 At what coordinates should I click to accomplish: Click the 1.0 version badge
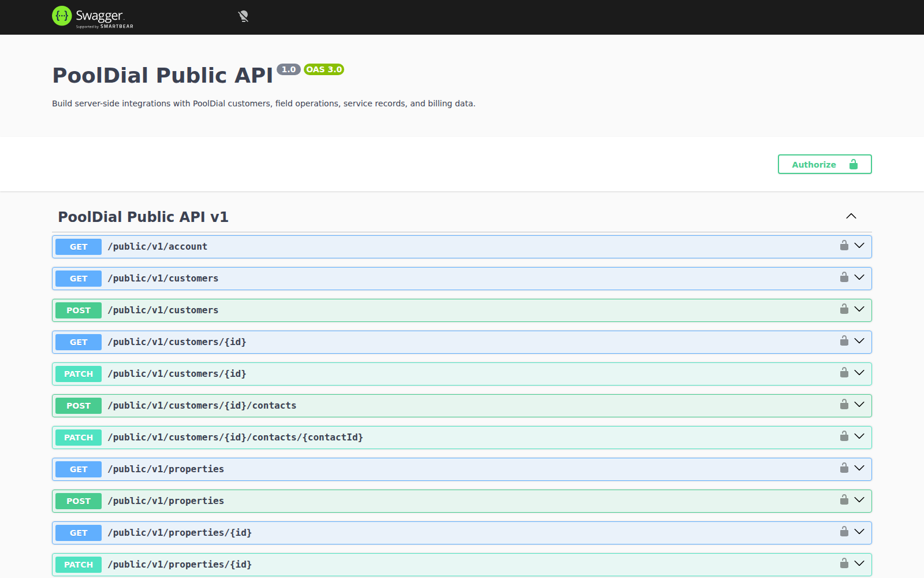(289, 69)
